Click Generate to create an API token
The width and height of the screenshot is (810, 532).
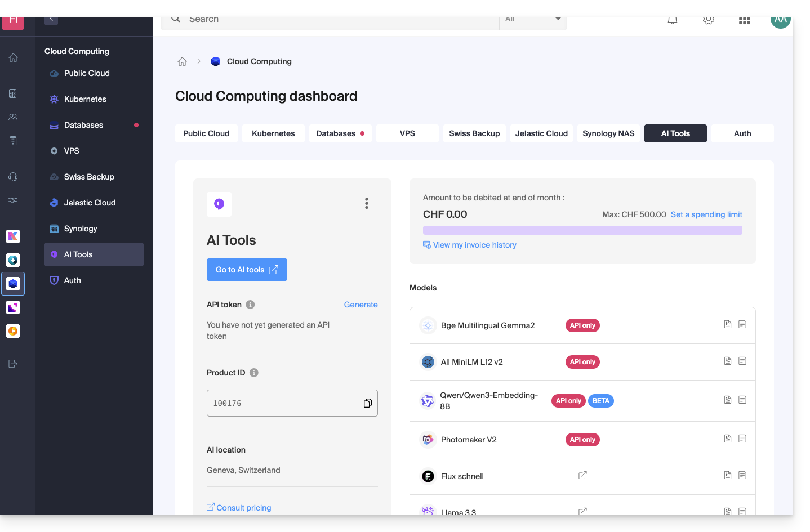361,305
